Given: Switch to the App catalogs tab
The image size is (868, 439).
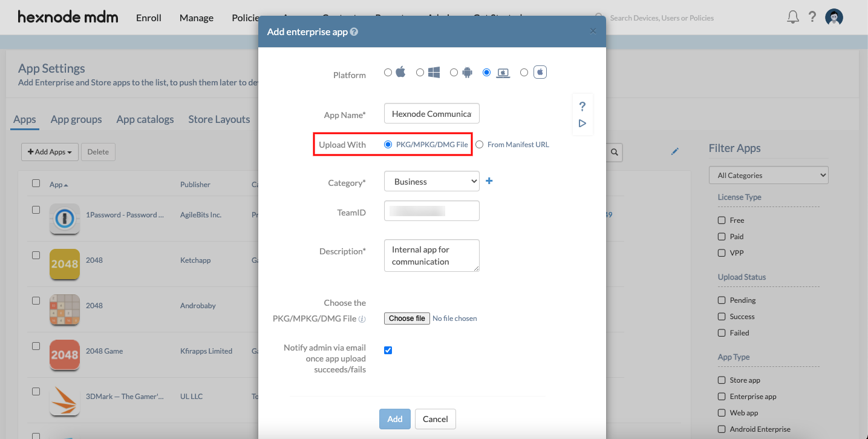Looking at the screenshot, I should (x=145, y=119).
